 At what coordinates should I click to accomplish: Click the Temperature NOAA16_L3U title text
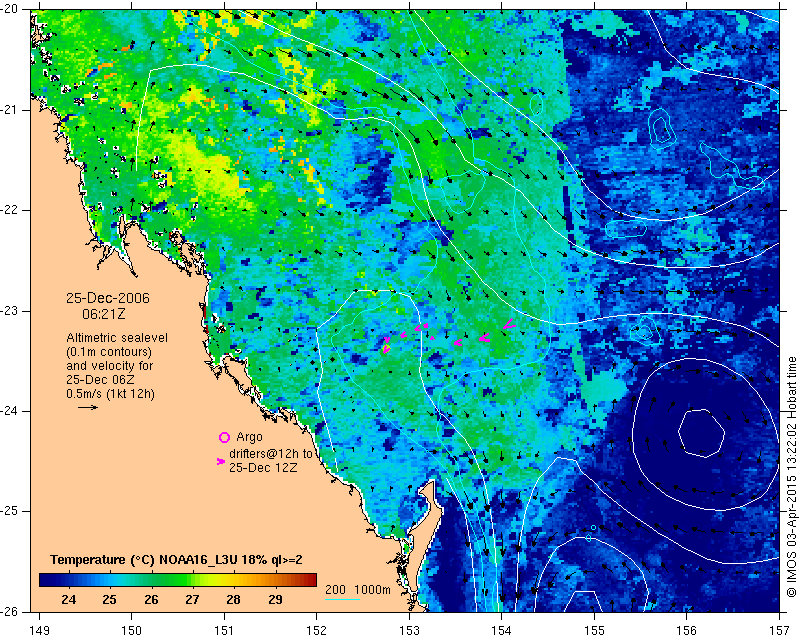[177, 560]
